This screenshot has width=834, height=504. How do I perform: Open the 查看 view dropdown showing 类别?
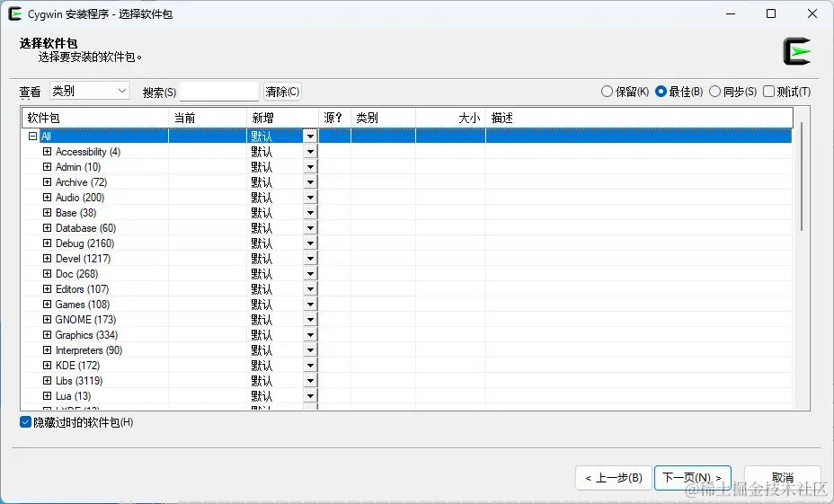[89, 91]
